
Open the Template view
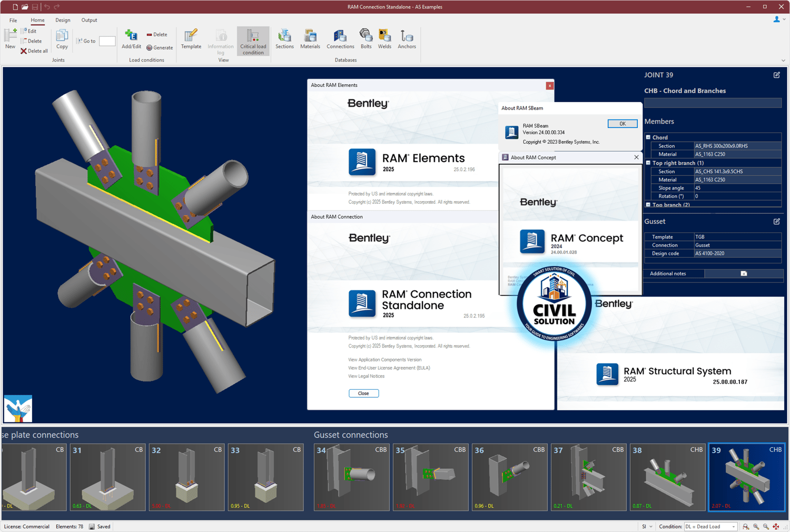191,39
